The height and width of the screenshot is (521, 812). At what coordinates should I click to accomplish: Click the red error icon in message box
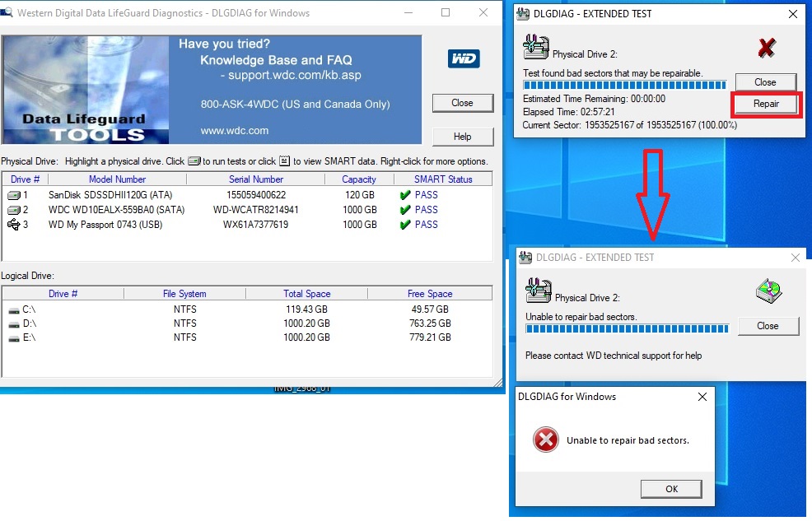[x=546, y=440]
